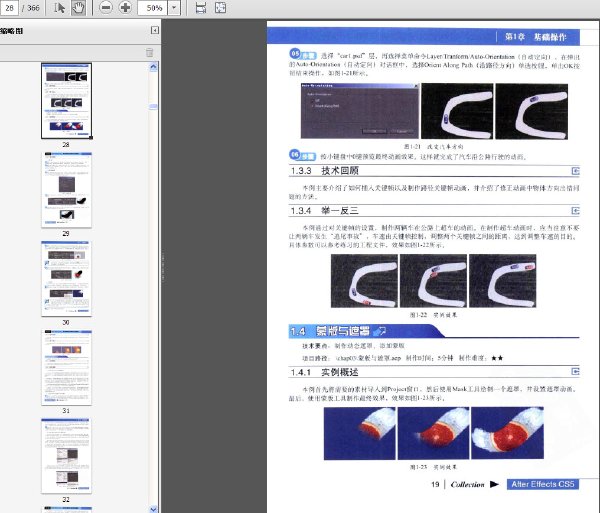Select the arrow selection tool
The image size is (600, 513).
59,8
